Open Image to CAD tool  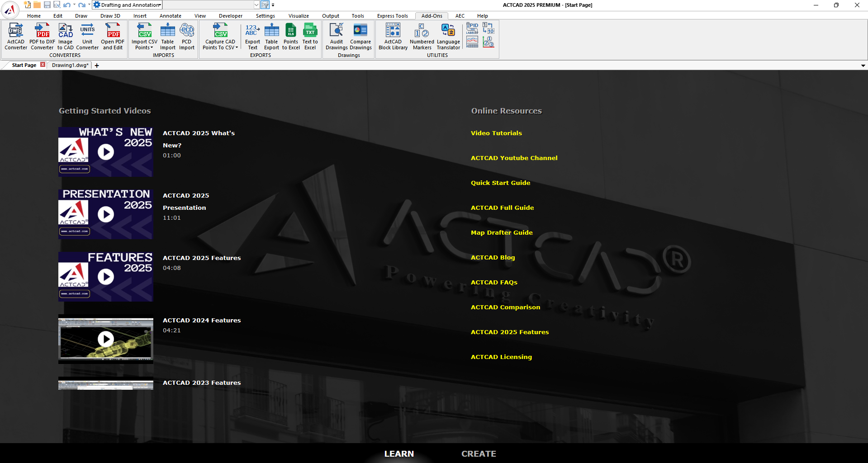point(65,36)
